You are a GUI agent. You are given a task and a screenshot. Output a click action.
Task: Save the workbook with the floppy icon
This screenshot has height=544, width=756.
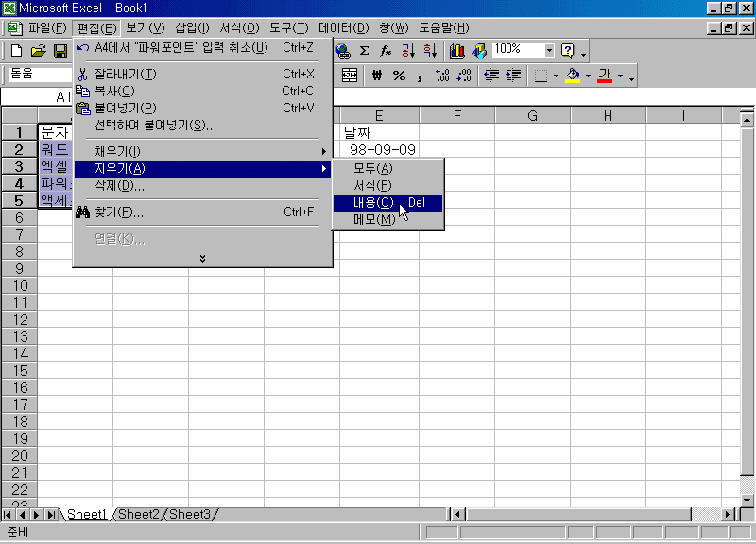(60, 51)
